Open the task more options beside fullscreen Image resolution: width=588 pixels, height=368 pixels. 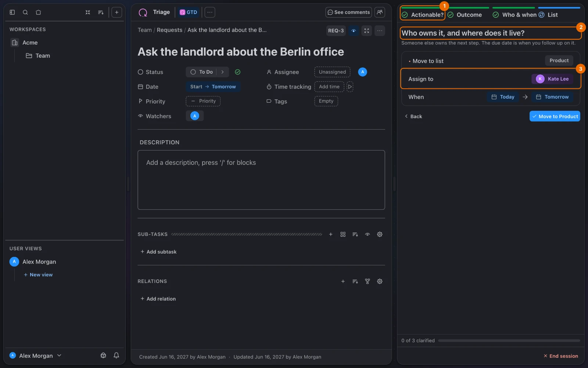coord(380,31)
